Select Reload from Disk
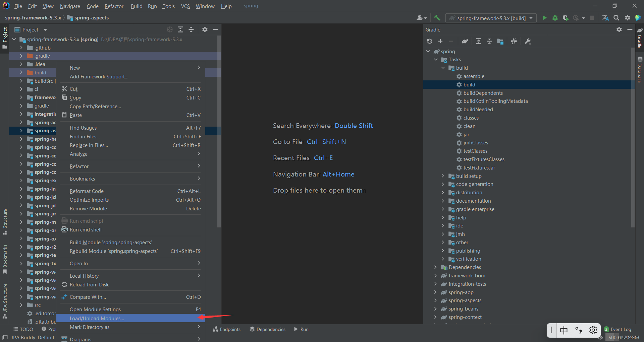Image resolution: width=644 pixels, height=342 pixels. (x=131, y=284)
